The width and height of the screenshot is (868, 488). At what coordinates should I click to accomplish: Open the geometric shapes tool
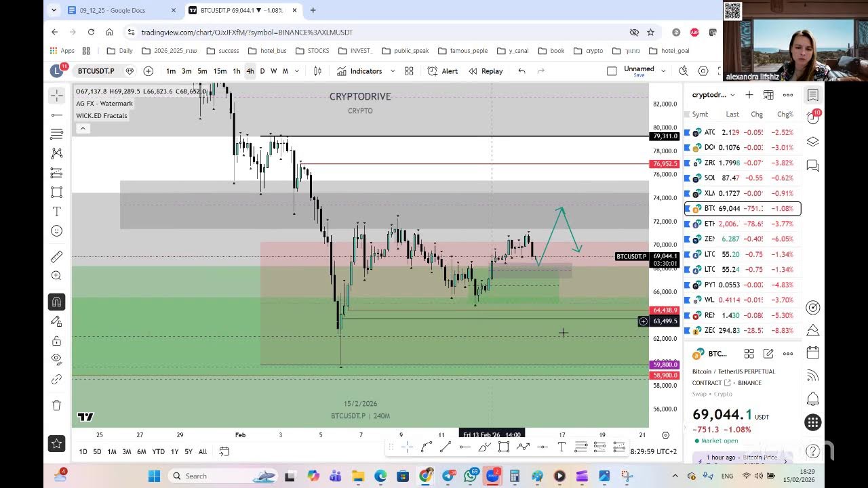click(x=56, y=192)
